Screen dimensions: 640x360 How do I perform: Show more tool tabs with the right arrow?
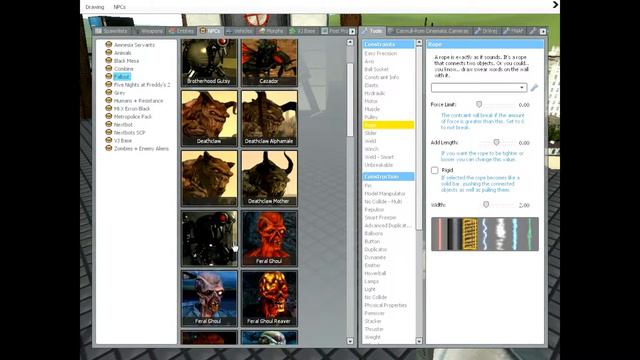coord(543,31)
